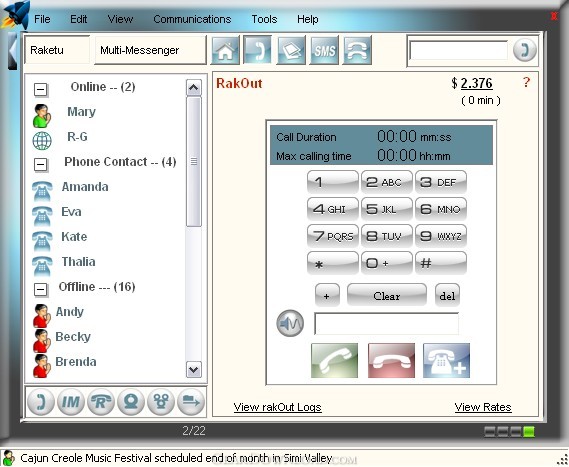Open the SMS toolbar icon
Screen dimensions: 569x467
324,50
